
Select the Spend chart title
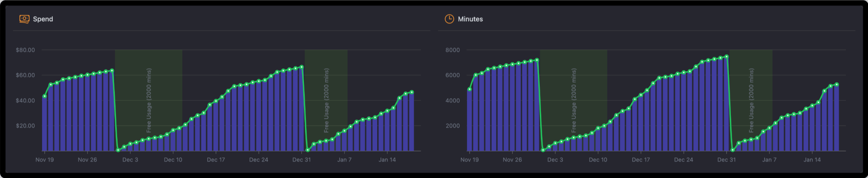tap(43, 19)
